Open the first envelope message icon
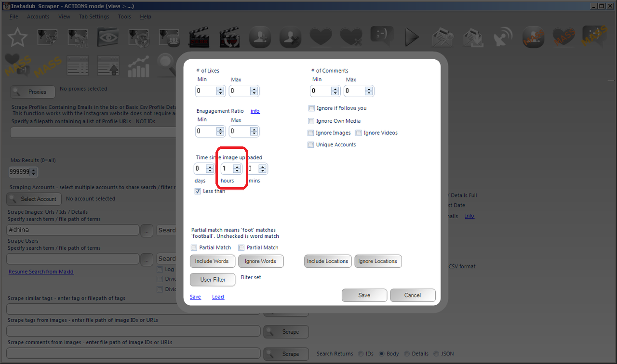The height and width of the screenshot is (364, 617). pyautogui.click(x=442, y=37)
